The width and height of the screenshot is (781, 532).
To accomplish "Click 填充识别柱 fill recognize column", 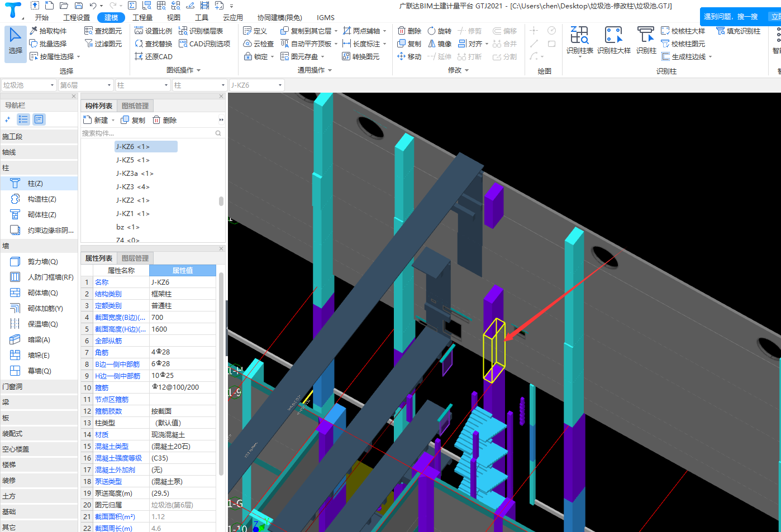I will [739, 31].
